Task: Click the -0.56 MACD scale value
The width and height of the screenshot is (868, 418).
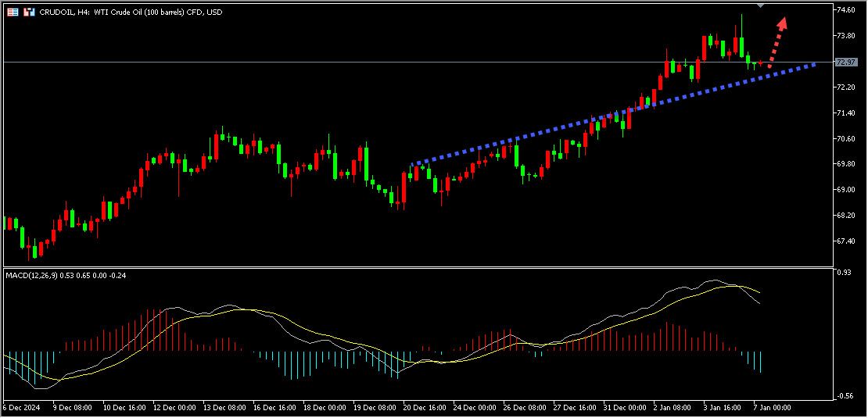Action: pyautogui.click(x=845, y=396)
